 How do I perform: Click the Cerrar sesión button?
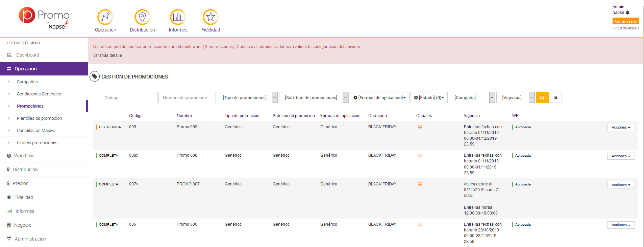(625, 21)
